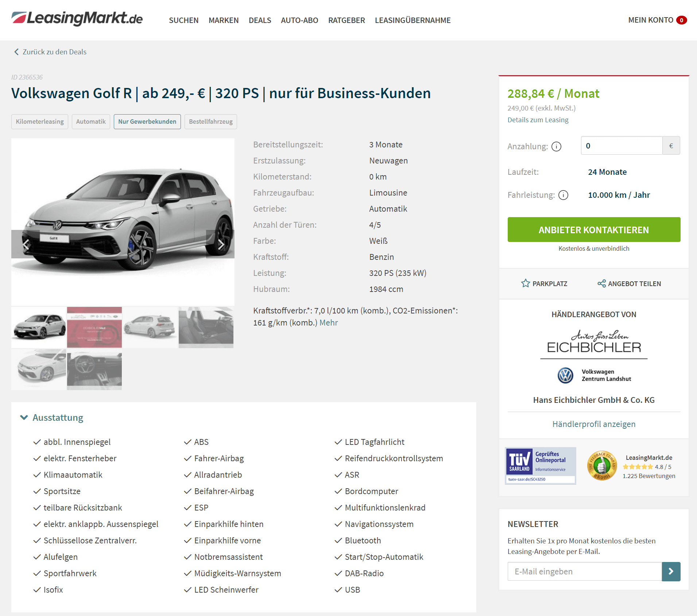This screenshot has height=616, width=697.
Task: Click the red notification badge showing 0
Action: (681, 20)
